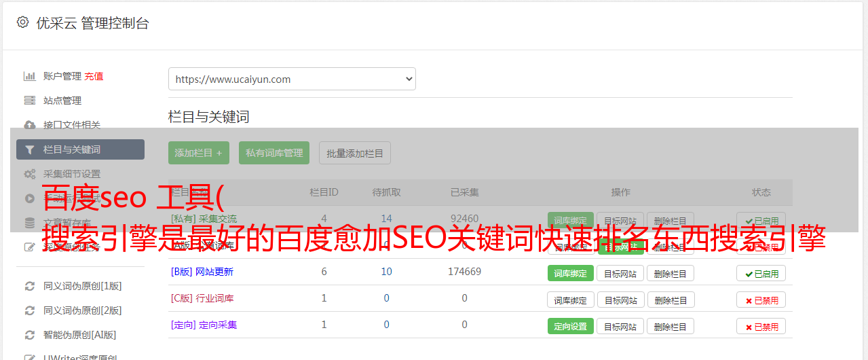
Task: Toggle the 已禁用 status of 行业词库
Action: (761, 300)
